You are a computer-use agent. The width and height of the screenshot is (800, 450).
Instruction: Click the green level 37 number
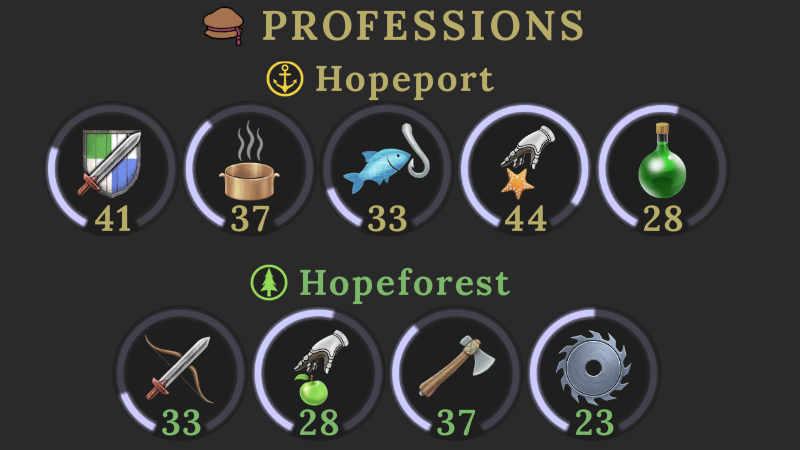(x=456, y=423)
